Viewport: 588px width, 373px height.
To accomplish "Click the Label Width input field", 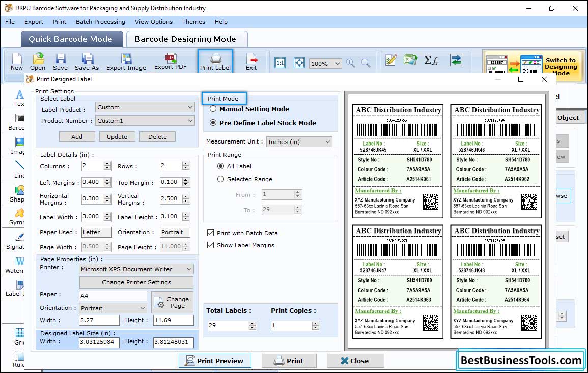I will 93,217.
